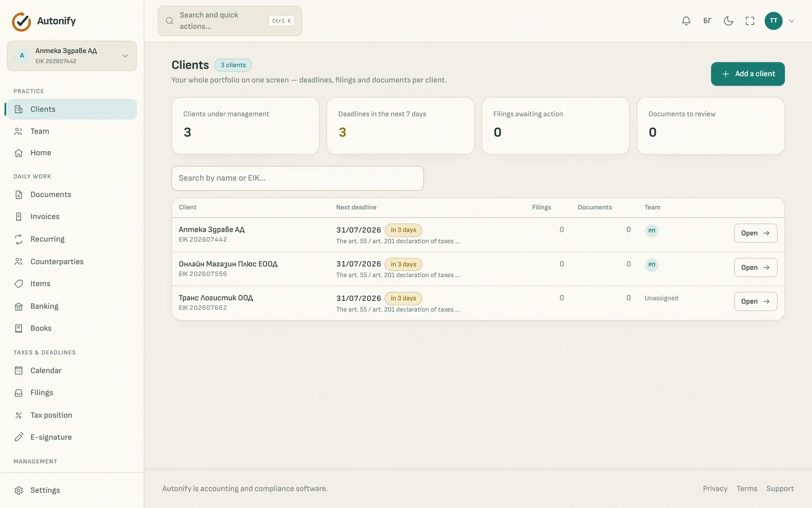This screenshot has height=508, width=812.
Task: Open Items section
Action: point(72,283)
